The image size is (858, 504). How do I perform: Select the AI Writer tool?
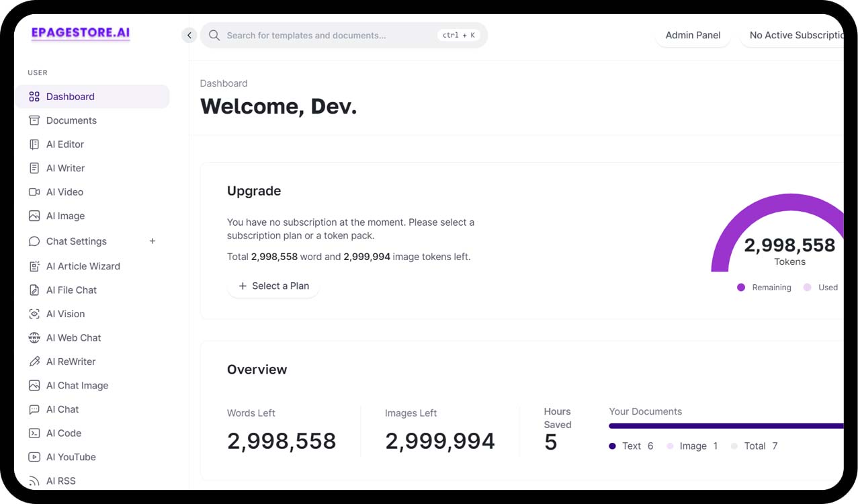click(65, 167)
